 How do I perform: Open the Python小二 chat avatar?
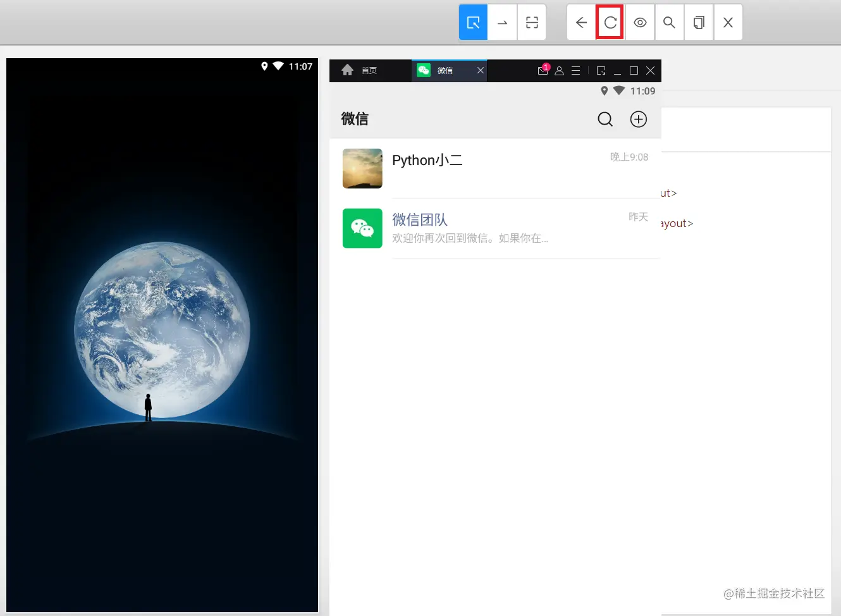pos(362,168)
